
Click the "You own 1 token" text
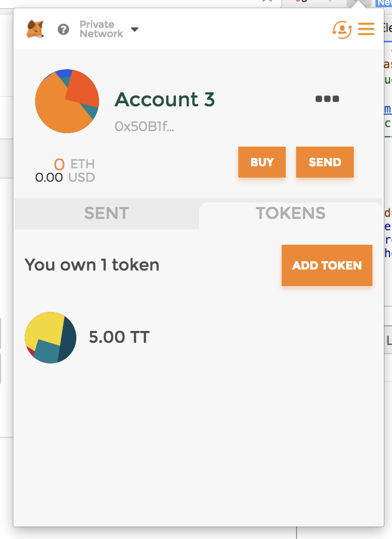tap(92, 265)
